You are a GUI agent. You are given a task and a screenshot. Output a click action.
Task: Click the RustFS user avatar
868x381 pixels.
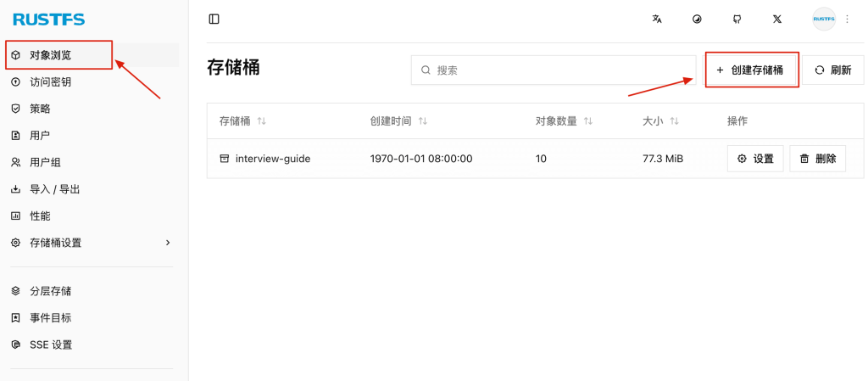coord(823,20)
